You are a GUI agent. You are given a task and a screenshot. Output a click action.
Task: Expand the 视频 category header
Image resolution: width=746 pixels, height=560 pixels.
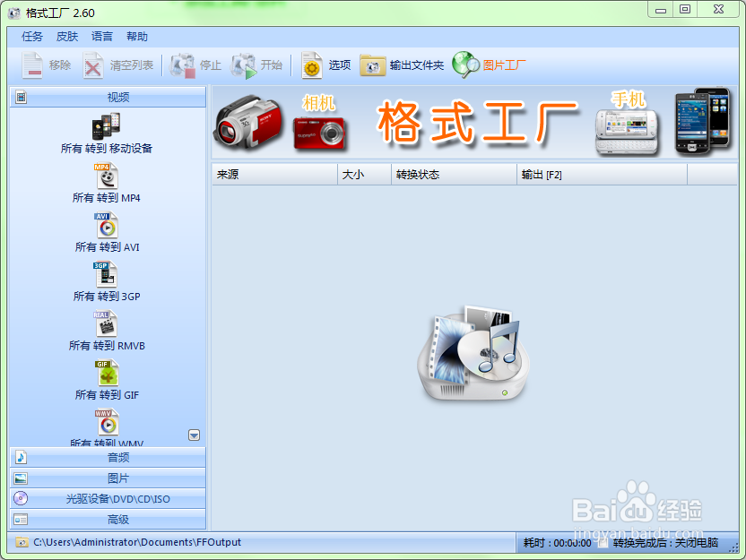point(108,97)
